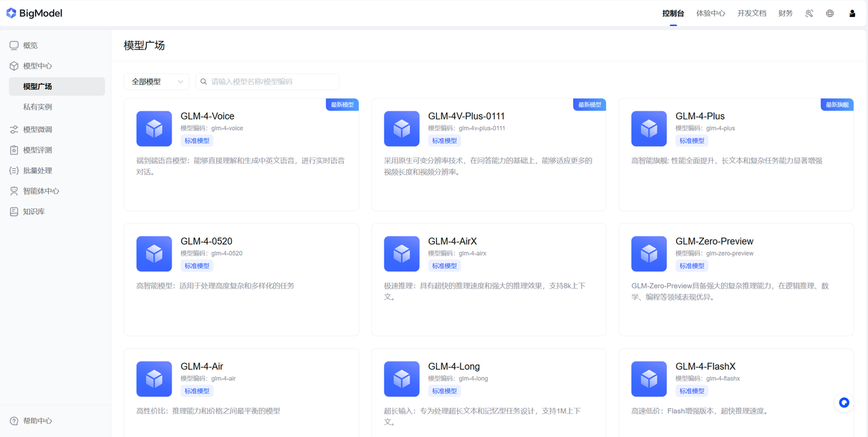Click the 模型中心 cube icon
The height and width of the screenshot is (437, 868).
[x=14, y=66]
